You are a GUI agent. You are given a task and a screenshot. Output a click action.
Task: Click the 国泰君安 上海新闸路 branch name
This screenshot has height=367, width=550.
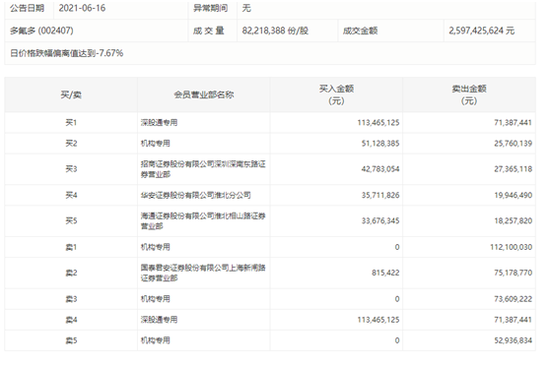pos(203,273)
